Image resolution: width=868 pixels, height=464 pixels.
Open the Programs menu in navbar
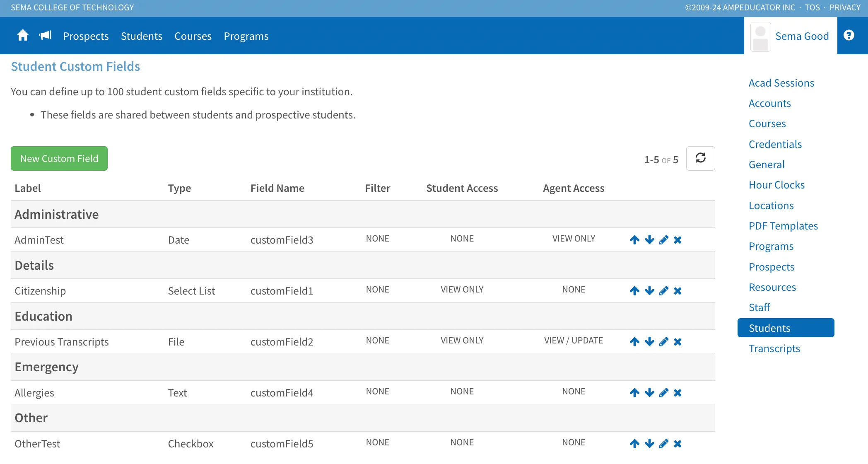246,36
